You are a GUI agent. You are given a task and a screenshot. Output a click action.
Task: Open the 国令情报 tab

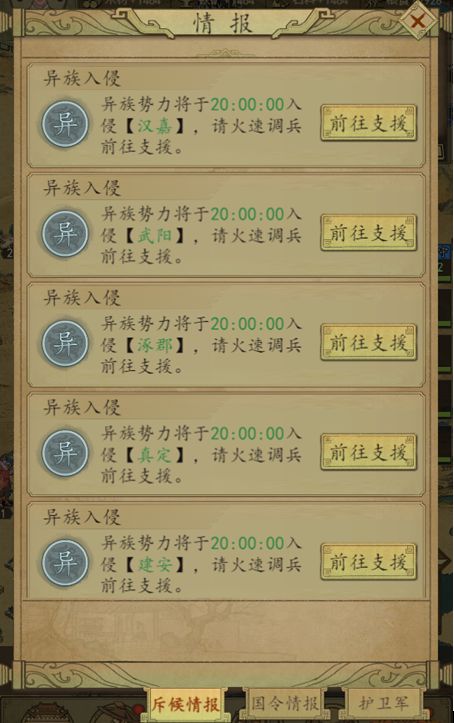(284, 704)
